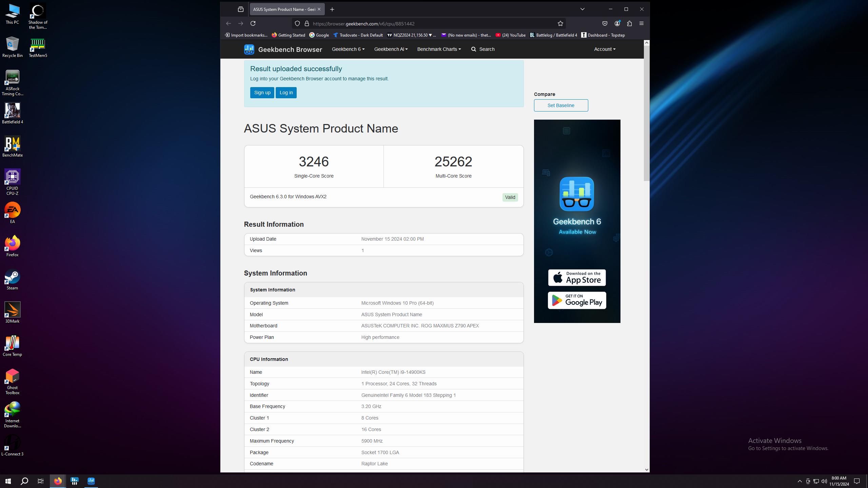868x488 pixels.
Task: Launch Battlefield 4 desktop shortcut
Action: pos(12,114)
